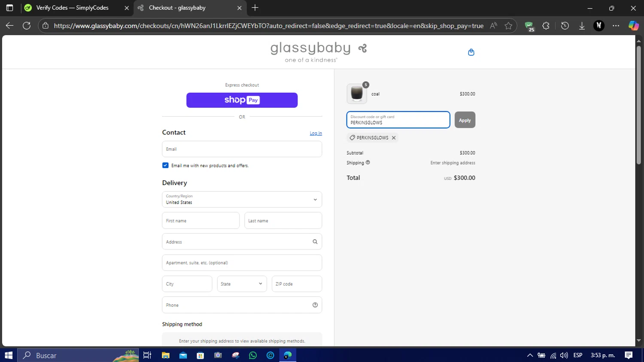This screenshot has height=362, width=644.
Task: Open File Explorer from taskbar
Action: [165, 355]
